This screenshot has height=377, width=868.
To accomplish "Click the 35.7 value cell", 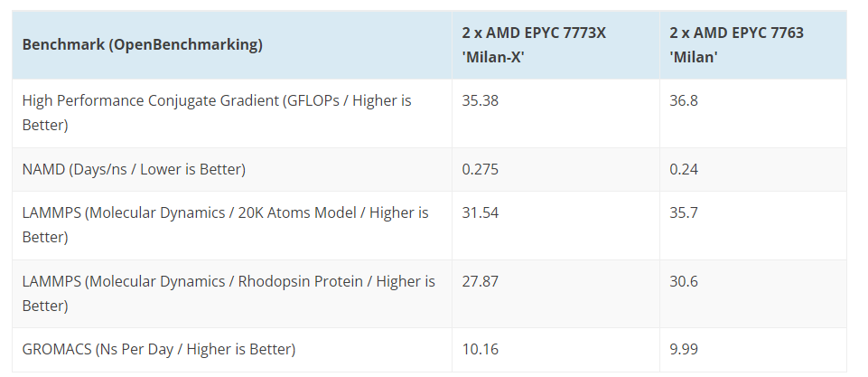I will tap(683, 213).
